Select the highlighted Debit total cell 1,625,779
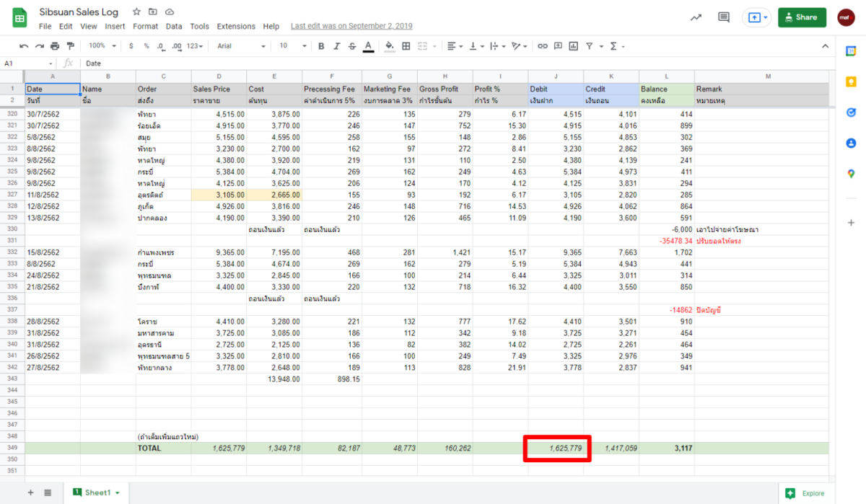Image resolution: width=866 pixels, height=504 pixels. tap(556, 448)
